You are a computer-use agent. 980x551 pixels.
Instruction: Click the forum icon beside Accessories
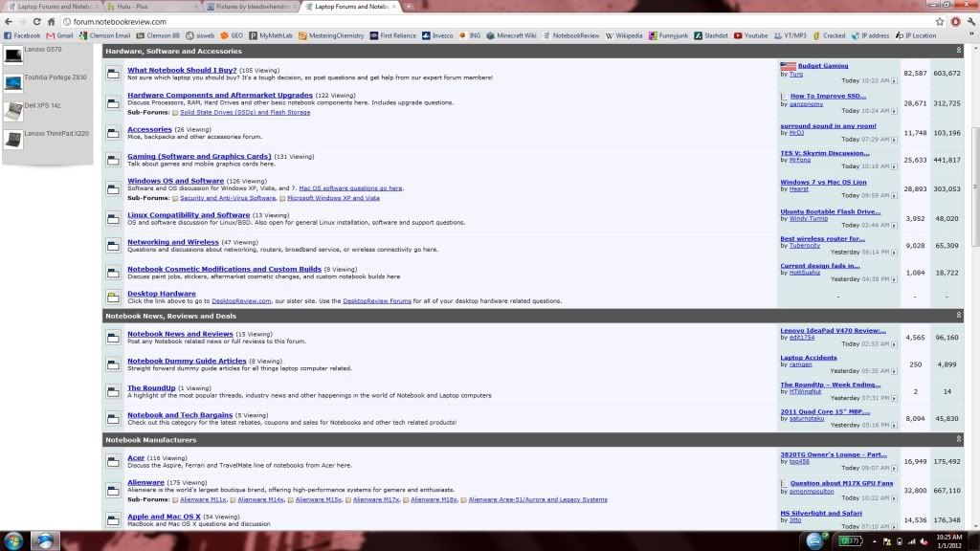tap(113, 132)
